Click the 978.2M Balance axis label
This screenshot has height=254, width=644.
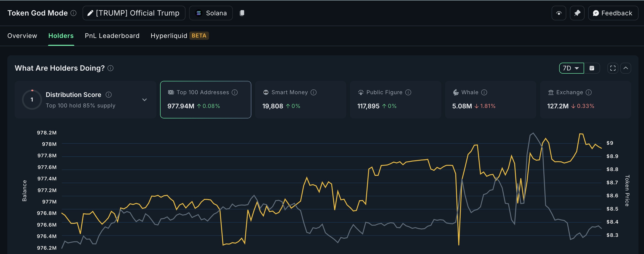(47, 133)
